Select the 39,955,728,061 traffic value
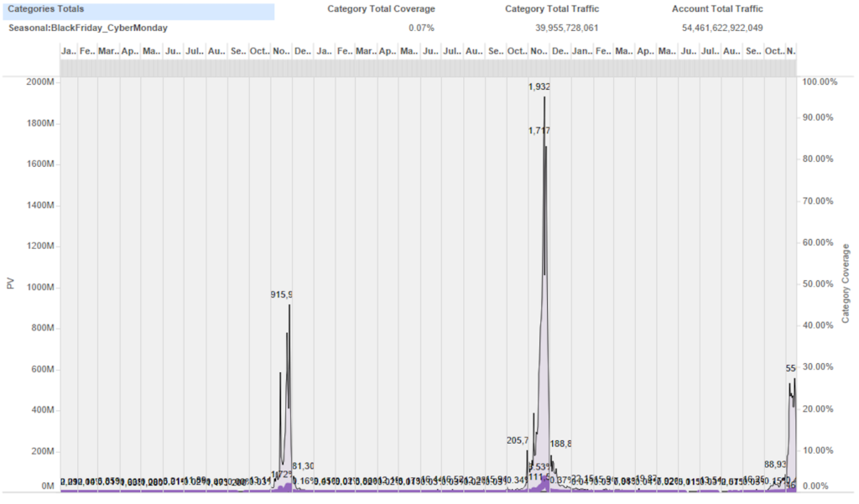This screenshot has width=859, height=504. (567, 28)
